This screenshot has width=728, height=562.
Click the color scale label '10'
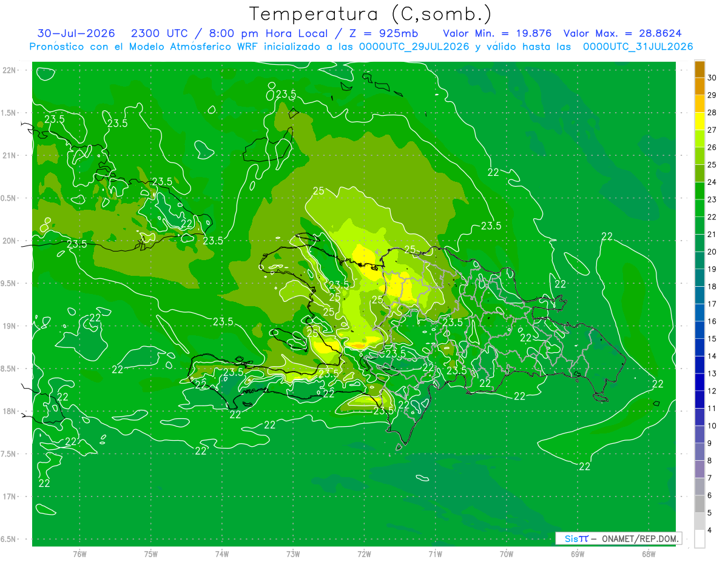coord(713,426)
